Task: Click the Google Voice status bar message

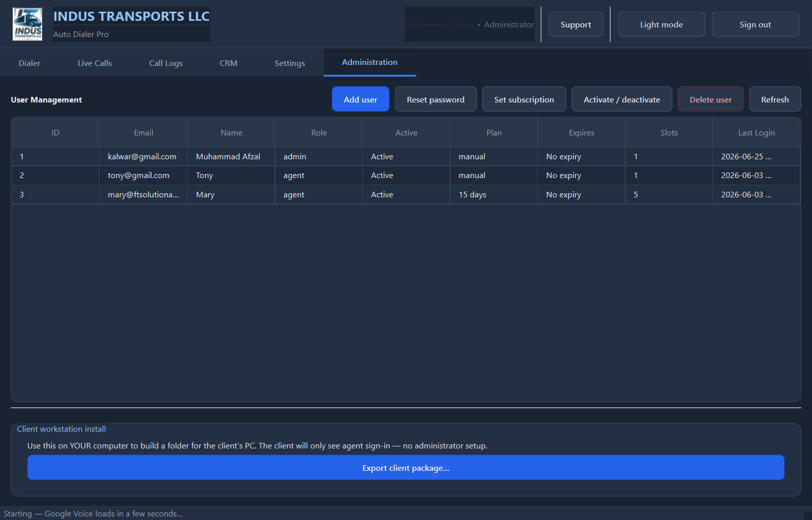Action: click(93, 513)
